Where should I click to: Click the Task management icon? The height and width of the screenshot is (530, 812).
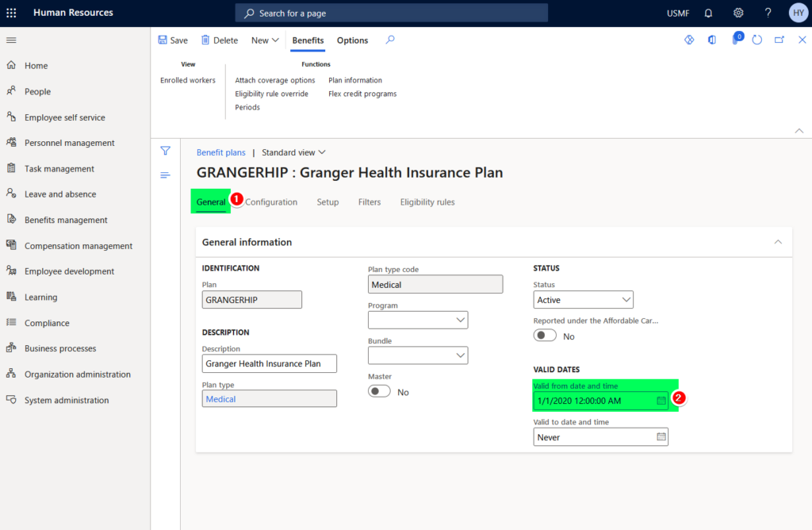[x=11, y=168]
